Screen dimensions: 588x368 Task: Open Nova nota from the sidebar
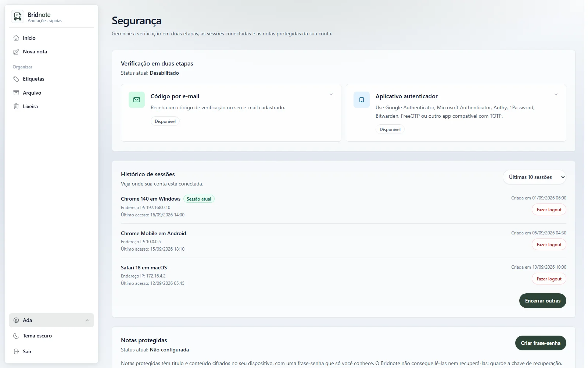[x=51, y=52]
